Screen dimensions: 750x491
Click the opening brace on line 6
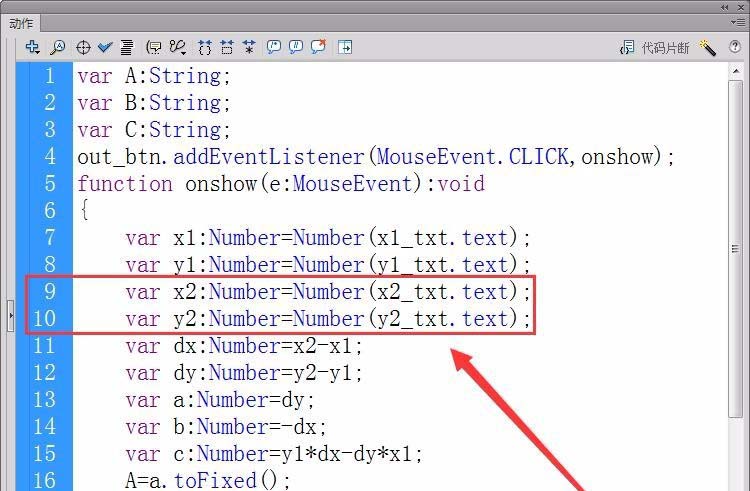[84, 210]
